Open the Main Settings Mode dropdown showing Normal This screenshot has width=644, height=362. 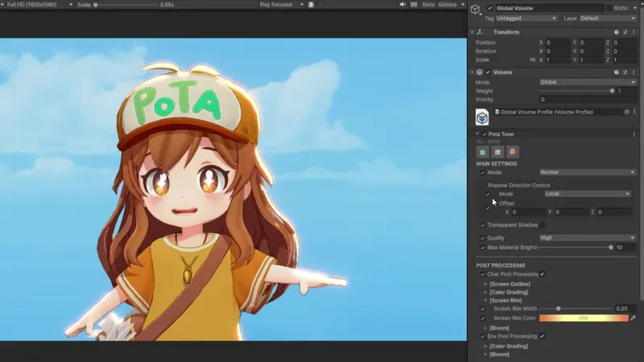588,172
